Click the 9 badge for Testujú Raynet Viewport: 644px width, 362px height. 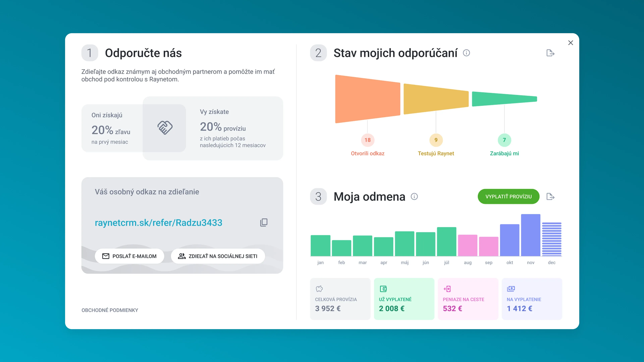pos(436,140)
